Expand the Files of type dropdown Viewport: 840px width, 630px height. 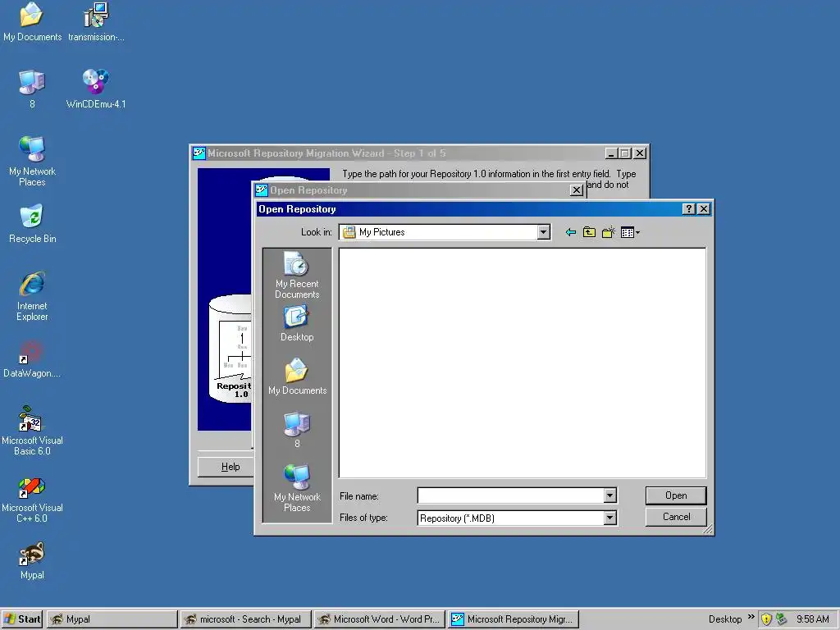609,518
